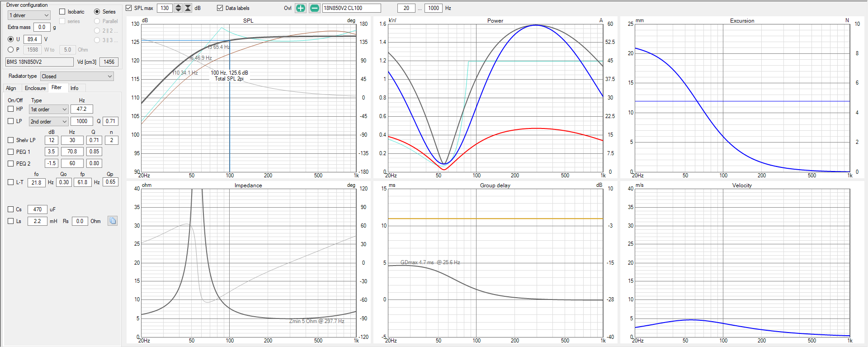Click the SPL max value field
The image size is (868, 347).
tap(165, 8)
